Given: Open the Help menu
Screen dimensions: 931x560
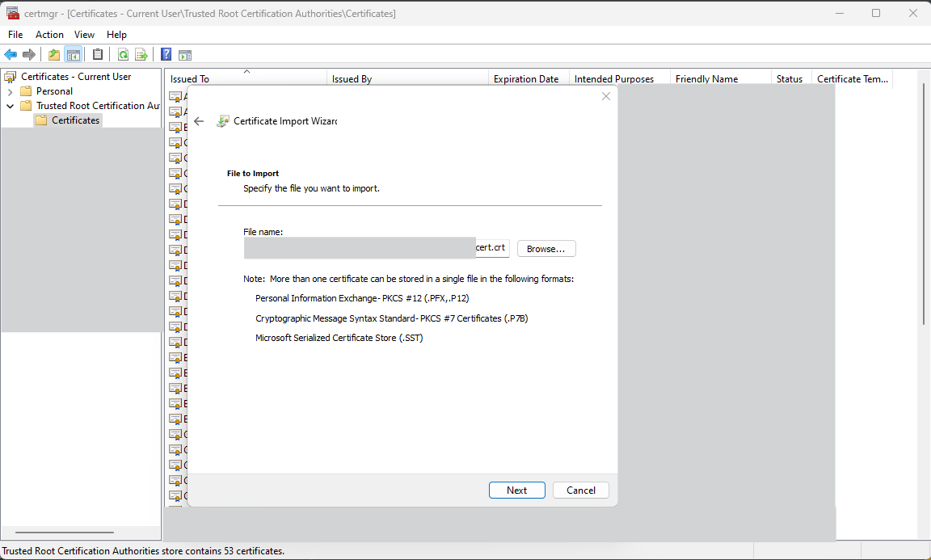Looking at the screenshot, I should [x=116, y=35].
